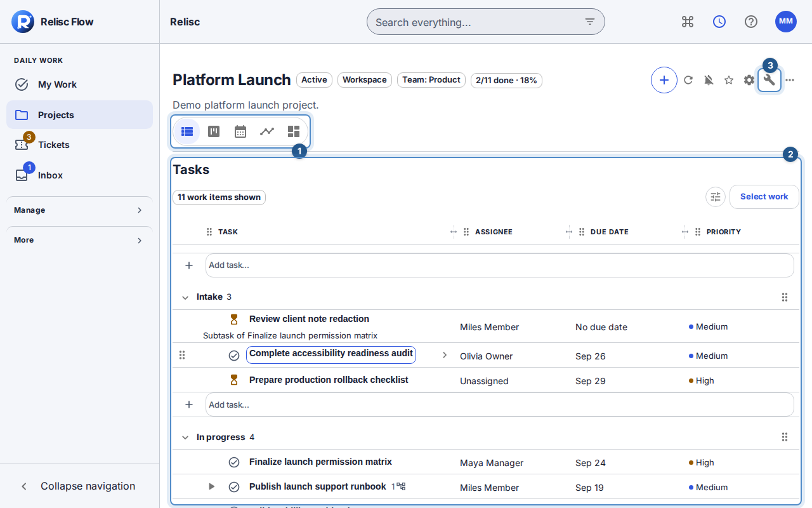Mark Finalize launch permission matrix complete
The width and height of the screenshot is (812, 508).
(234, 462)
